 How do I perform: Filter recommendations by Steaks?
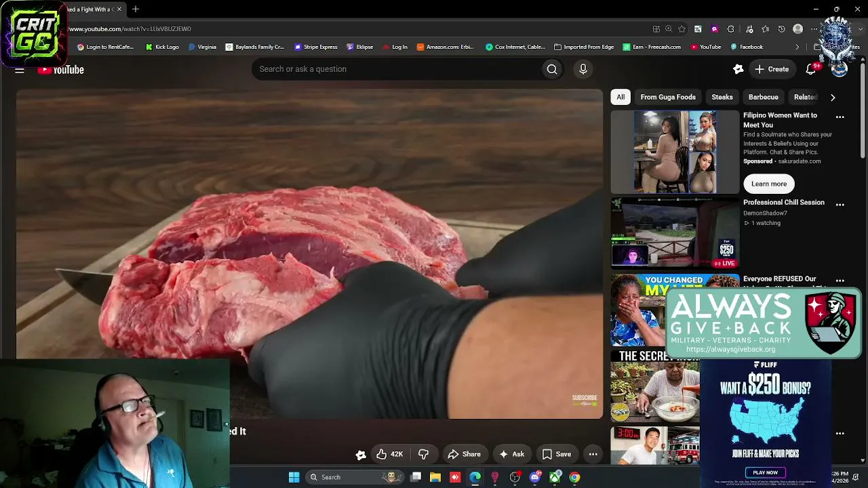(x=722, y=98)
